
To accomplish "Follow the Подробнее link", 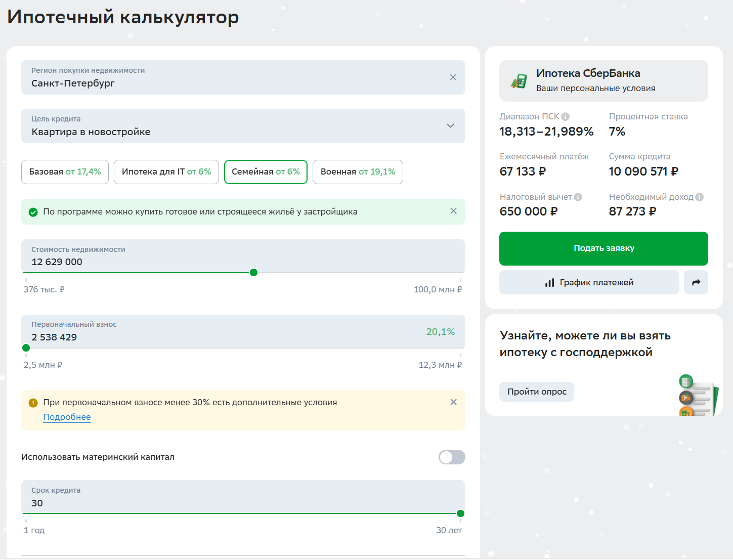I will click(67, 417).
